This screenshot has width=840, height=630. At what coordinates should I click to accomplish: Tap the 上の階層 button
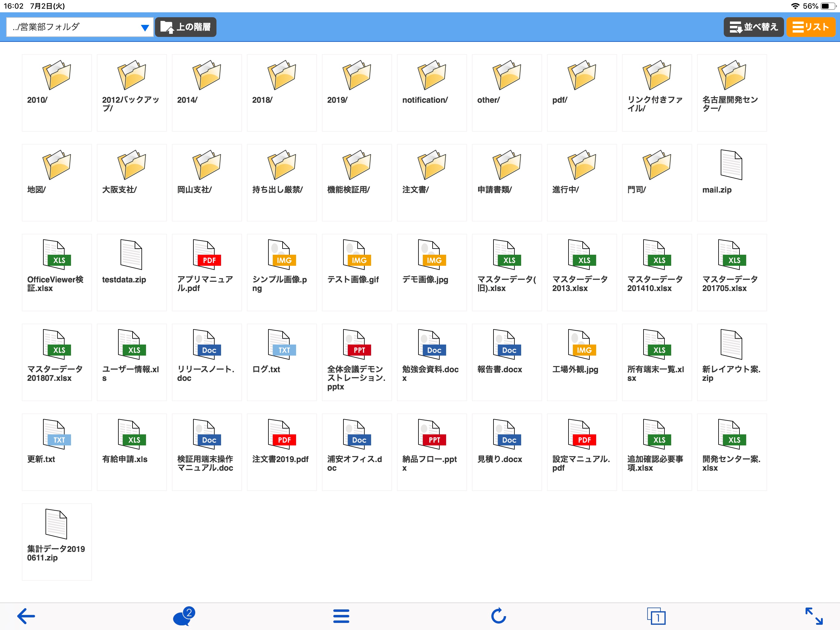[185, 26]
